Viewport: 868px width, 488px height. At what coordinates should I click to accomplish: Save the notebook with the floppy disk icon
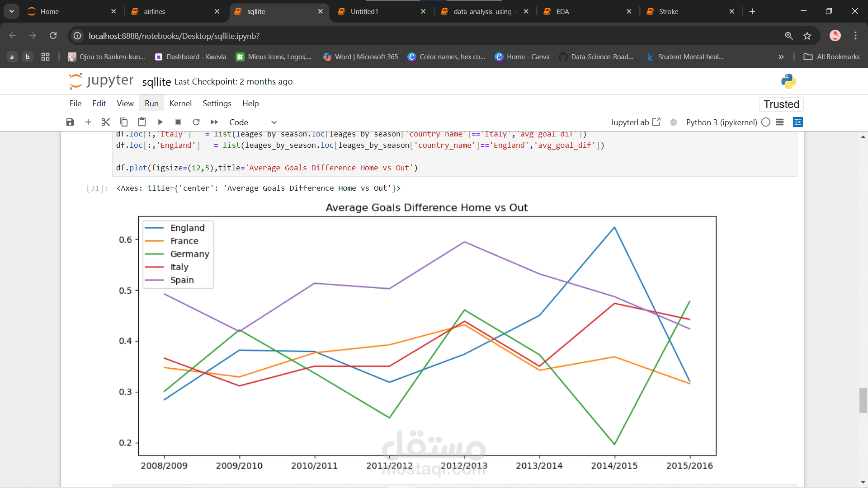pyautogui.click(x=70, y=122)
